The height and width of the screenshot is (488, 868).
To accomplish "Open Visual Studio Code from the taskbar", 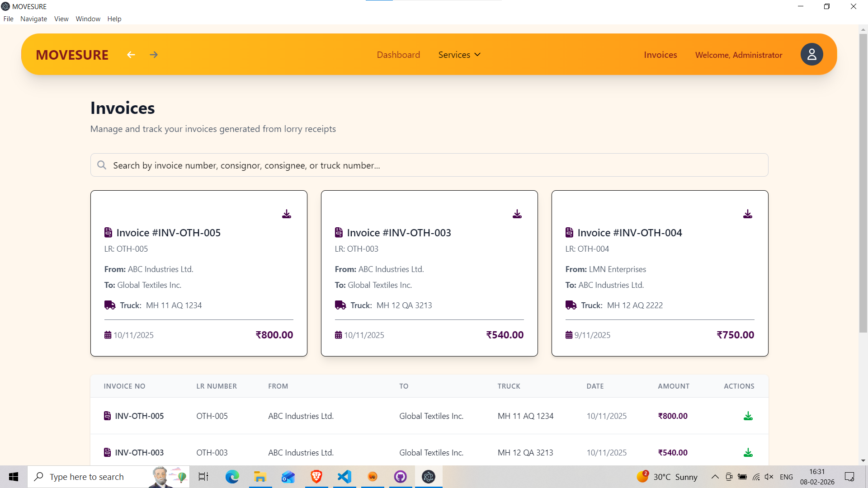I will pos(344,476).
